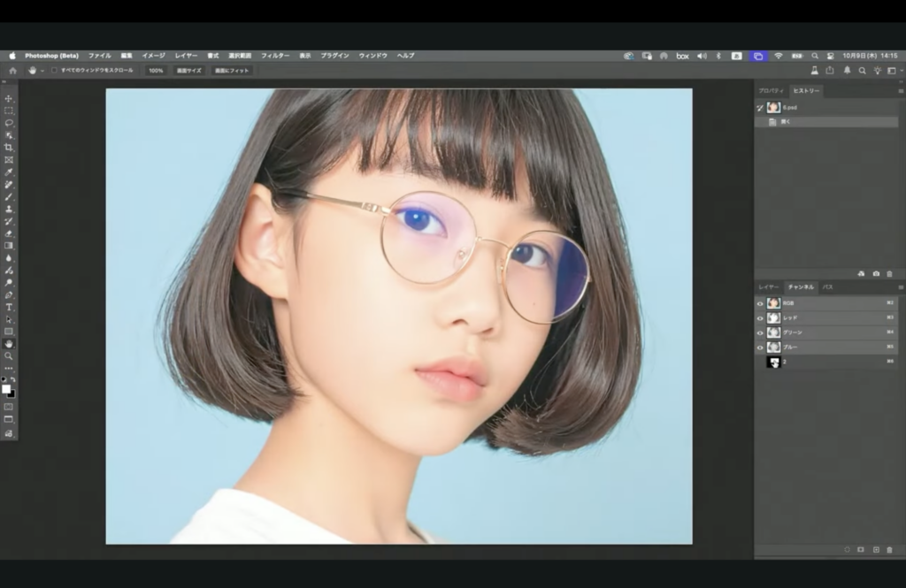Open the Hand tool preset picker dropdown

click(42, 70)
